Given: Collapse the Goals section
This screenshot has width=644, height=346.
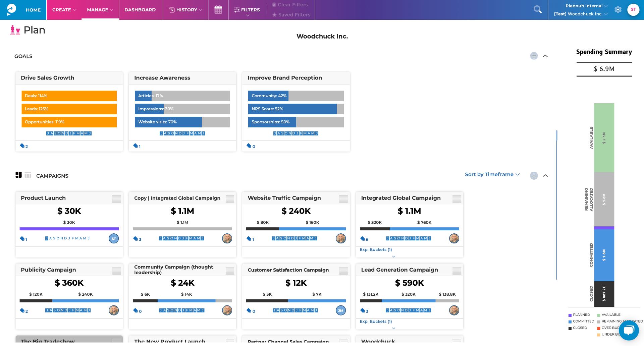Looking at the screenshot, I should pos(546,56).
